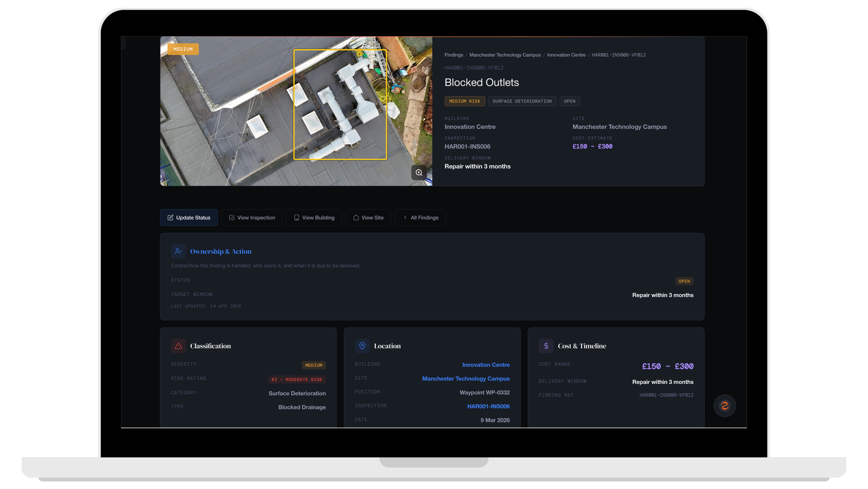Click the Cost & Timeline dollar icon
The image size is (868, 489).
click(546, 345)
